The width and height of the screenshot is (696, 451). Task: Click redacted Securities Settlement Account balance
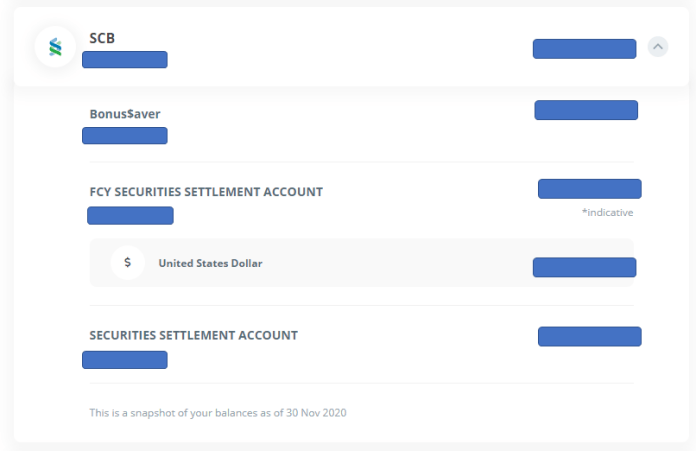click(x=589, y=336)
